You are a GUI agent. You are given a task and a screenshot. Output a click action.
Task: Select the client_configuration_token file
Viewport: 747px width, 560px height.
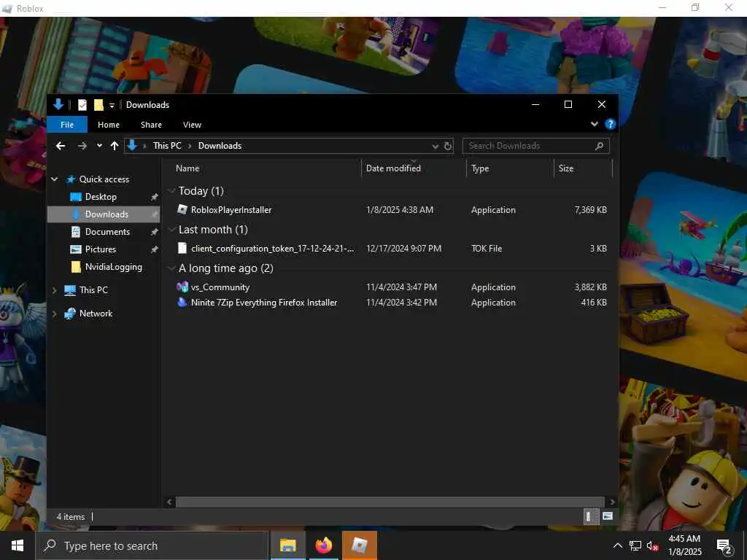click(391, 248)
